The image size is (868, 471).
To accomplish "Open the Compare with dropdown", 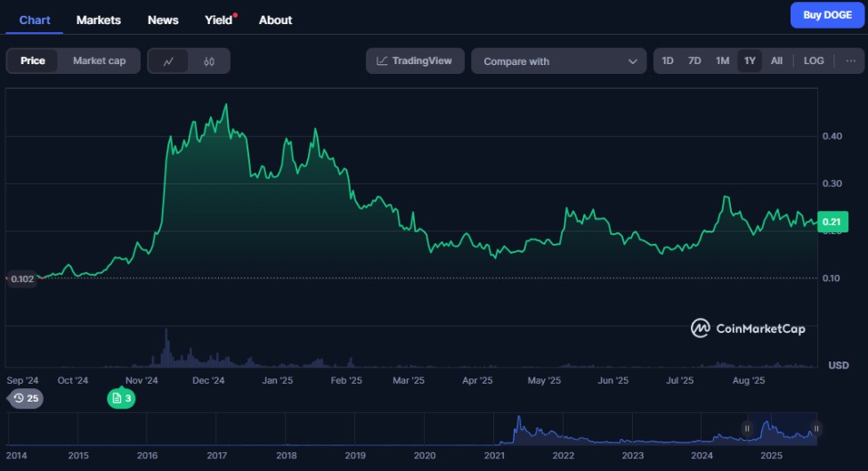I will coord(558,61).
